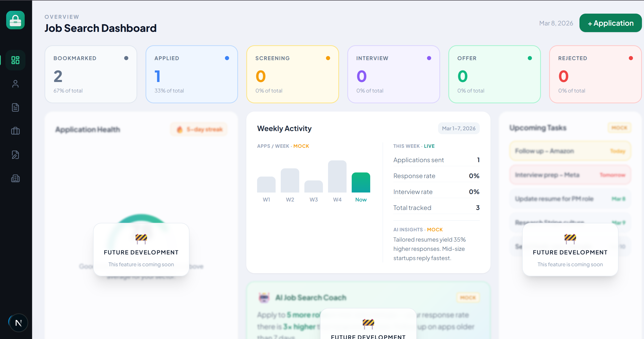
Task: Click the round N avatar badge
Action: point(18,323)
